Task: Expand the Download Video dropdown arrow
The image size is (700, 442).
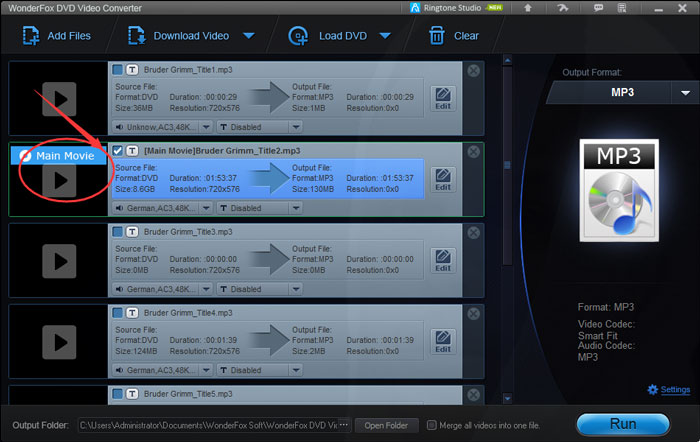Action: [x=249, y=36]
